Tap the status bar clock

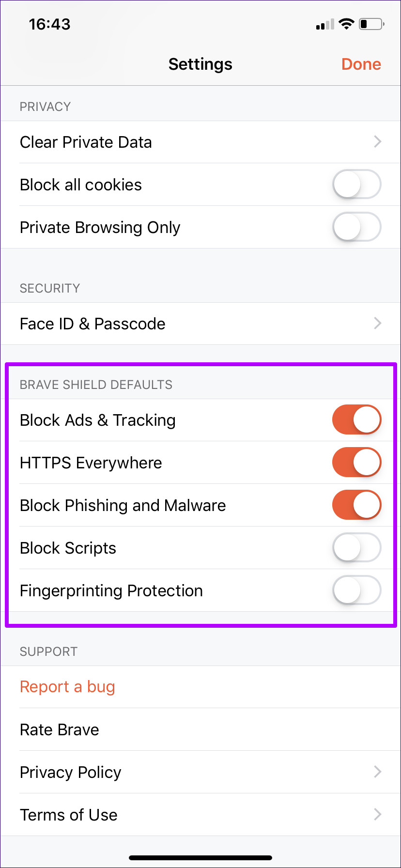[x=49, y=24]
